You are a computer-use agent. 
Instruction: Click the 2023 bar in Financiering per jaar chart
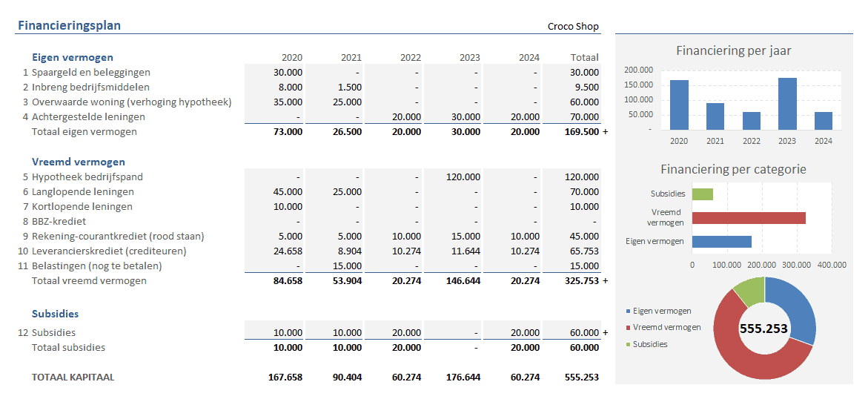click(787, 103)
